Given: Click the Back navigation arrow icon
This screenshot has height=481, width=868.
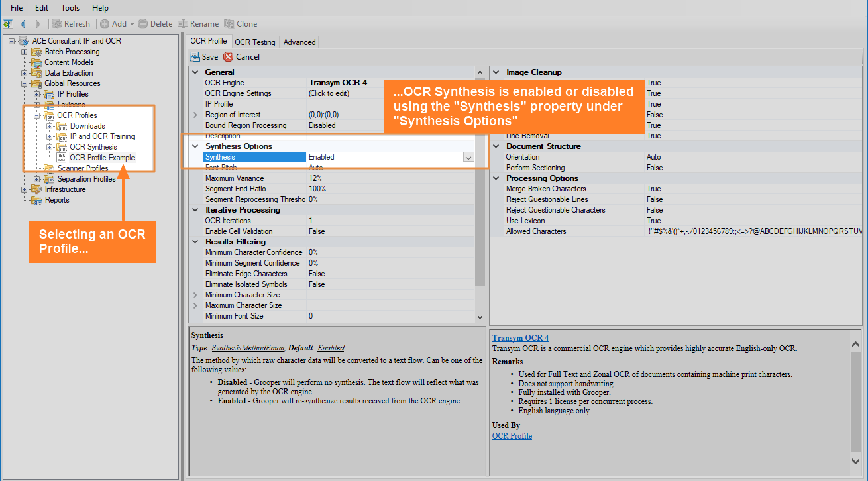Looking at the screenshot, I should click(23, 24).
